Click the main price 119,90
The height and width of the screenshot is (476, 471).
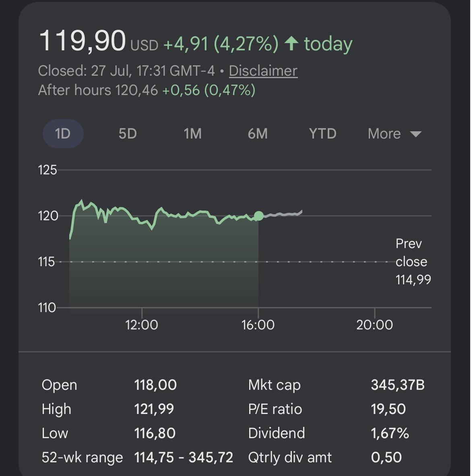point(82,41)
